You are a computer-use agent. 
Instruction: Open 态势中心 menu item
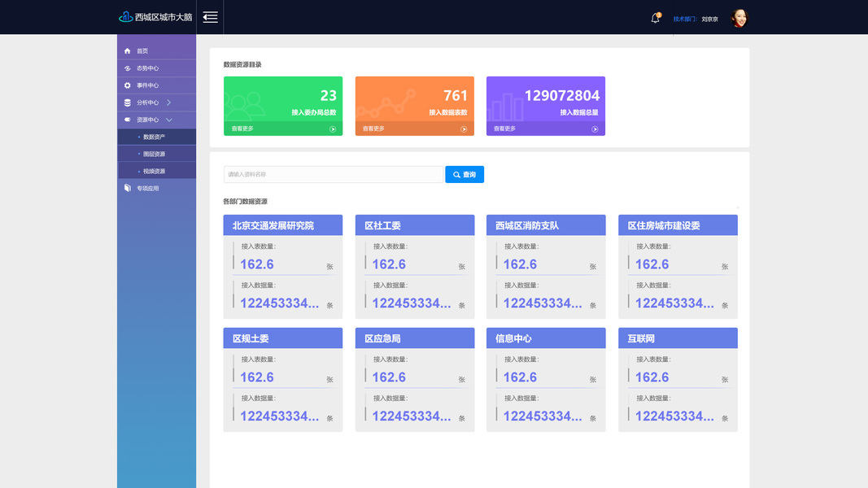pos(157,68)
